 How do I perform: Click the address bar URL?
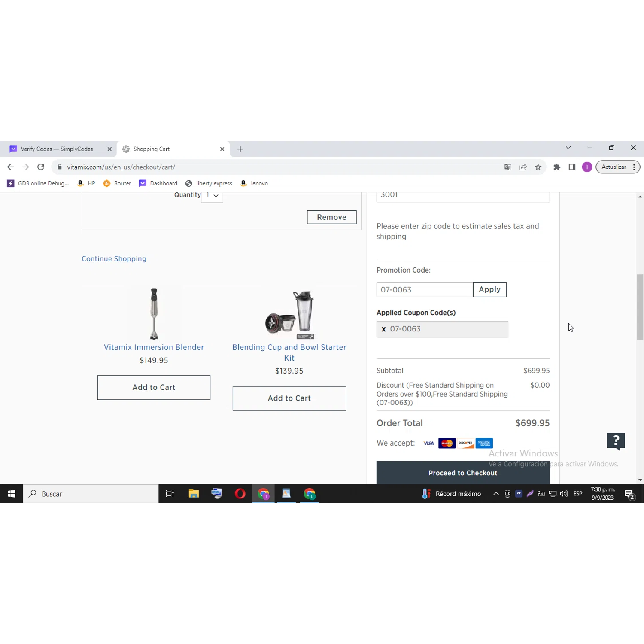pyautogui.click(x=121, y=167)
